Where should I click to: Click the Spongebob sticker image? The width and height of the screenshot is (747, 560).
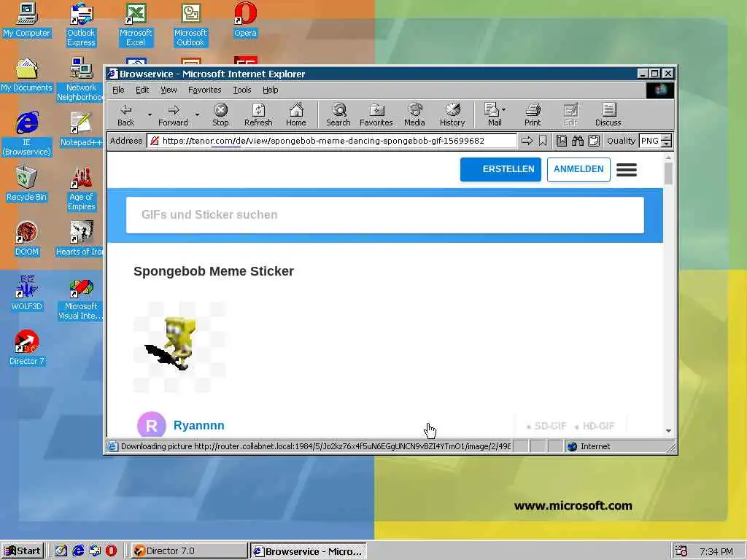(x=179, y=346)
